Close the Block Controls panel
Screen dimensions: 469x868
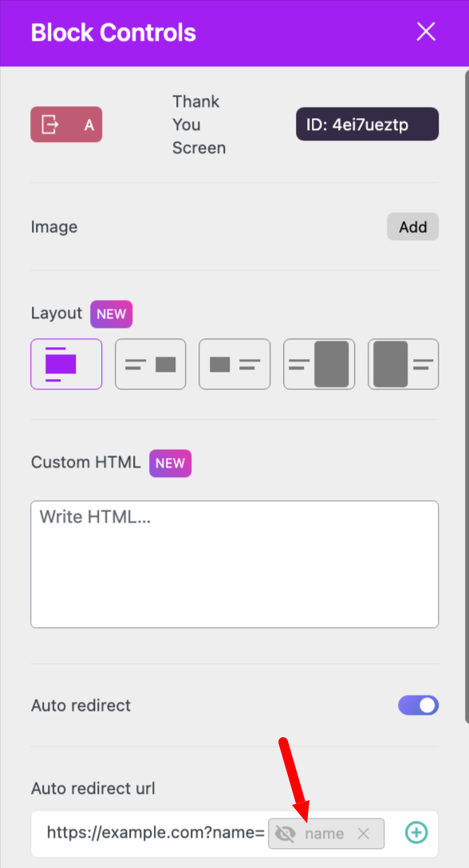click(x=426, y=32)
